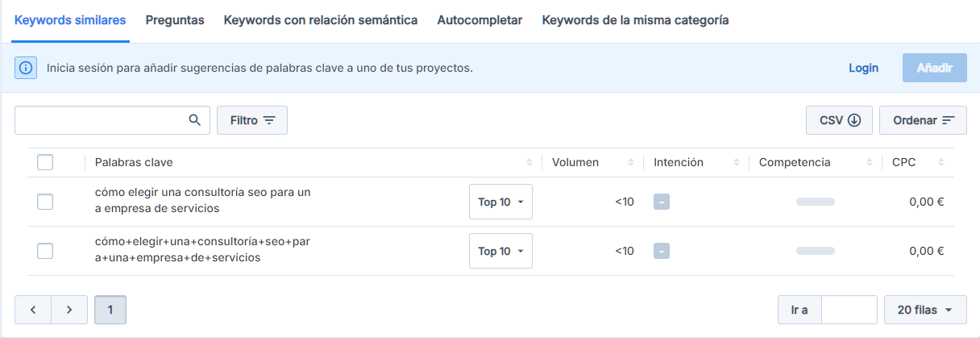This screenshot has height=338, width=980.
Task: Click the Ordenar button
Action: [923, 120]
